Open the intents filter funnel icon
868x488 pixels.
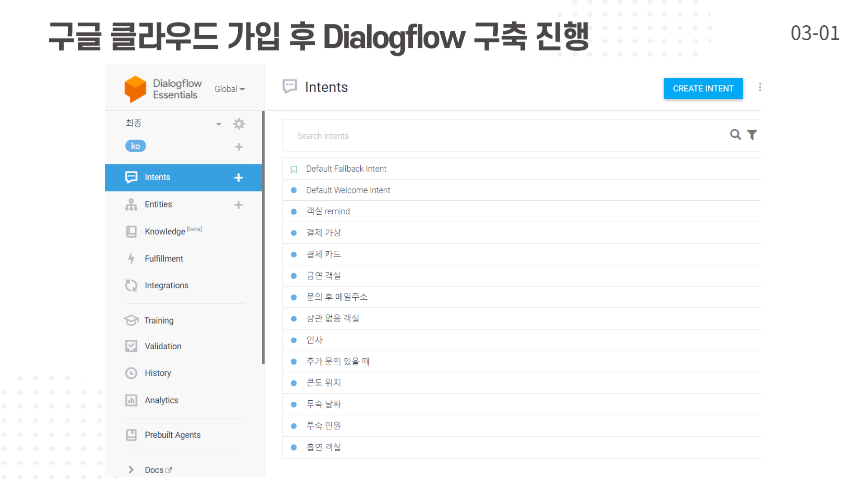coord(752,135)
